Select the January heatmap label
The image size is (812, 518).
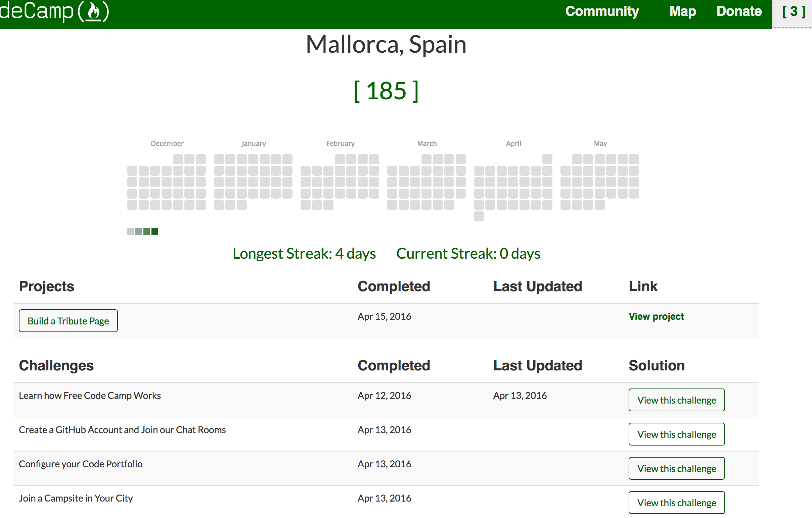[254, 144]
